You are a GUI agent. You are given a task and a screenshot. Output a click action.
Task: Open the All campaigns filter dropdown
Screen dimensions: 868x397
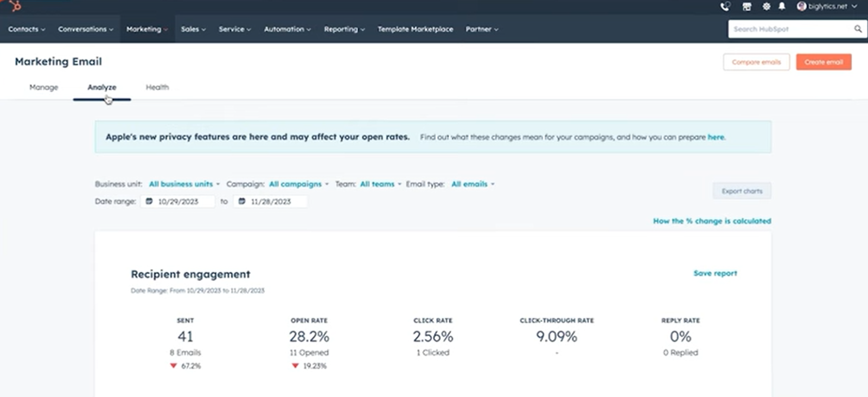[298, 184]
